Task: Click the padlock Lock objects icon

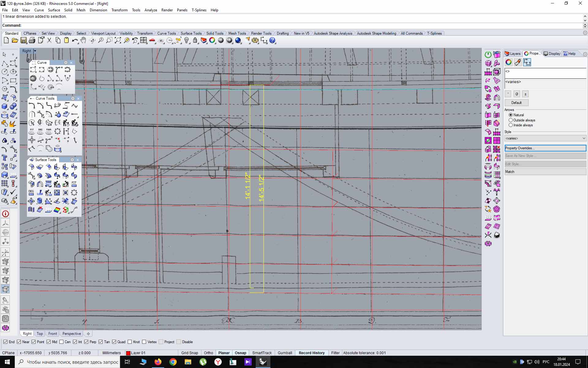Action: pyautogui.click(x=195, y=40)
